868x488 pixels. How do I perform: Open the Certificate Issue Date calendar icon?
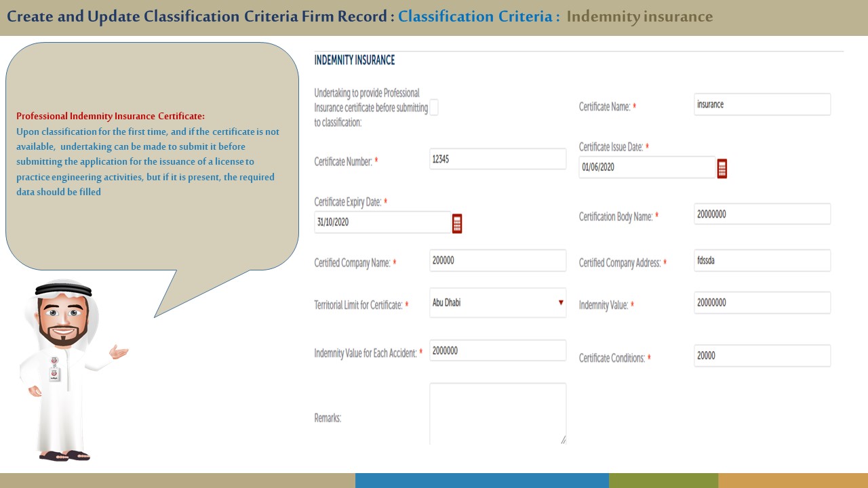click(x=722, y=169)
